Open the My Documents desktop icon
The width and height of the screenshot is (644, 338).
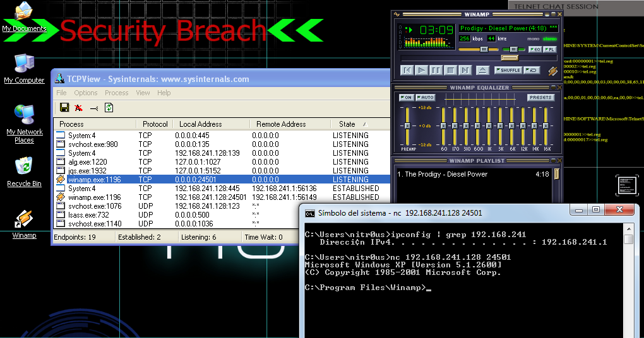pyautogui.click(x=24, y=17)
